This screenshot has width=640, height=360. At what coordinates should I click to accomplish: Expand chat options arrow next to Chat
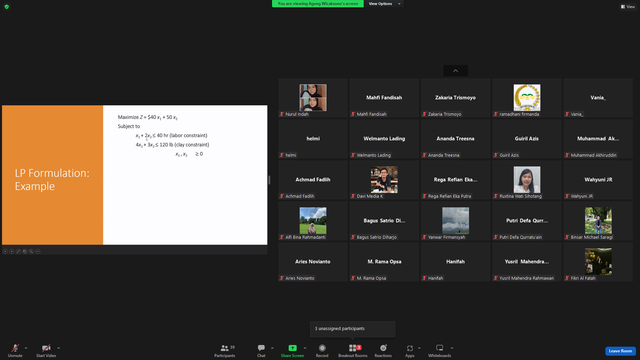[272, 348]
